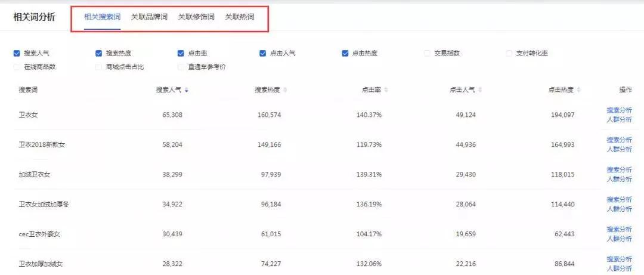
Task: Open 人群分析 for 卫衣2018新款女
Action: click(619, 149)
